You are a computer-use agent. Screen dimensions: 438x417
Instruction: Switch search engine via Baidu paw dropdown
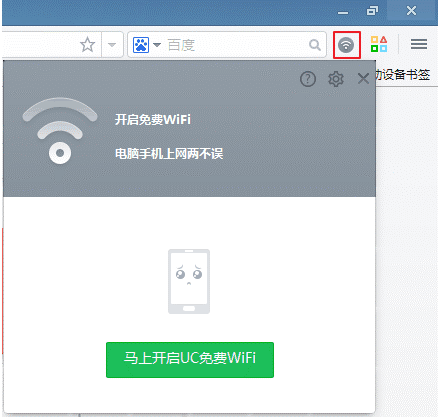[147, 45]
